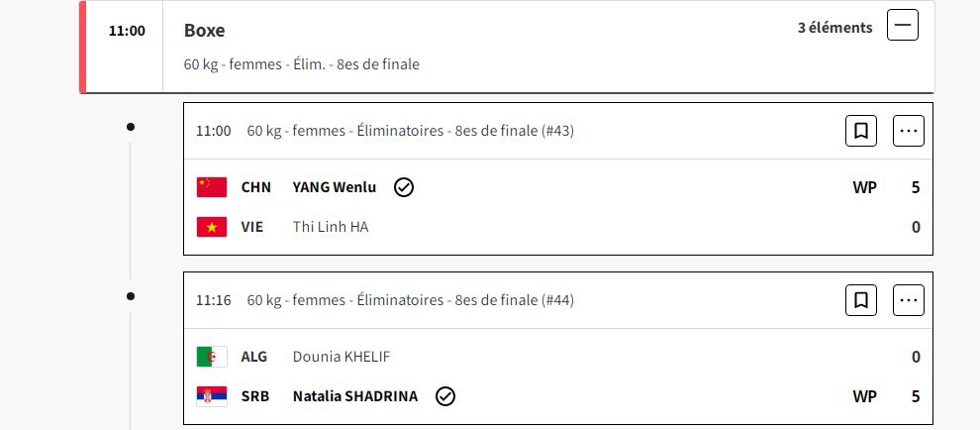Viewport: 980px width, 430px height.
Task: Click the Serbia flag icon
Action: pyautogui.click(x=212, y=396)
